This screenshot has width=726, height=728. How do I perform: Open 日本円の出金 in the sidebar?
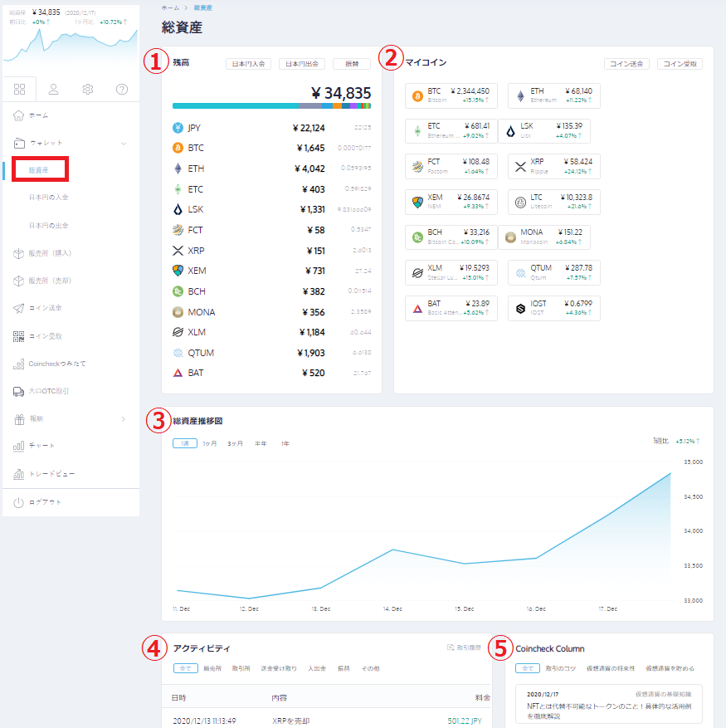49,226
